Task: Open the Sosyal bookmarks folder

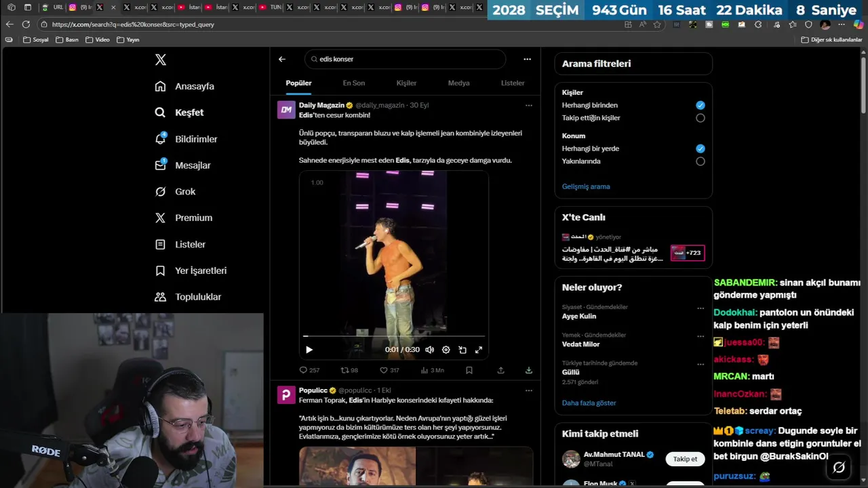Action: [36, 40]
